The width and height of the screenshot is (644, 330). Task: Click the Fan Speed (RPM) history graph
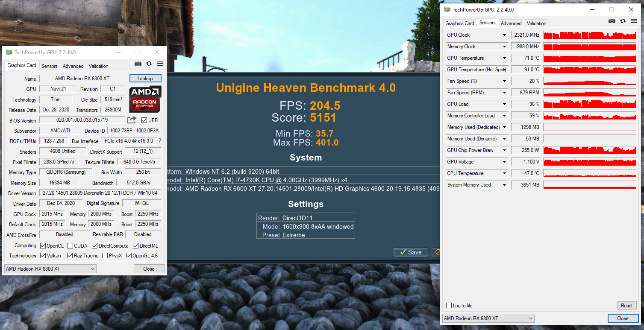(x=590, y=93)
